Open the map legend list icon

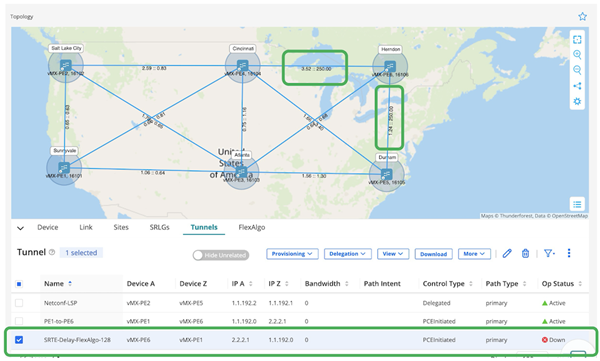[577, 204]
